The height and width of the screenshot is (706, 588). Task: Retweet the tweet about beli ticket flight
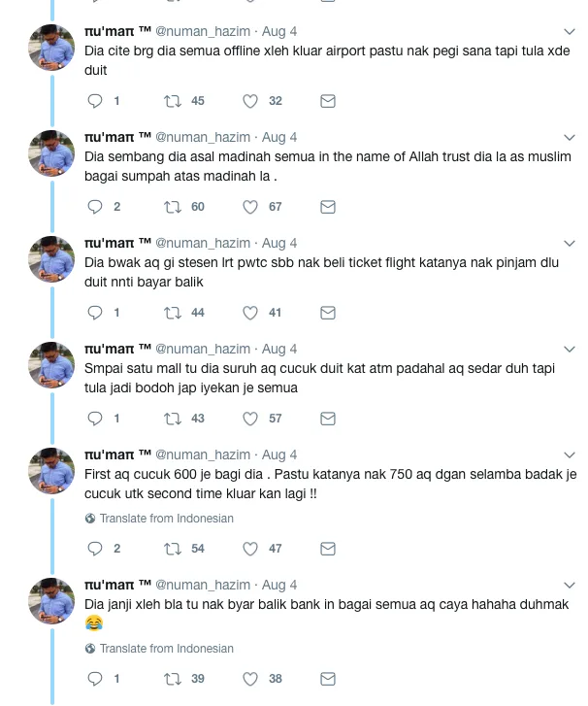175,313
